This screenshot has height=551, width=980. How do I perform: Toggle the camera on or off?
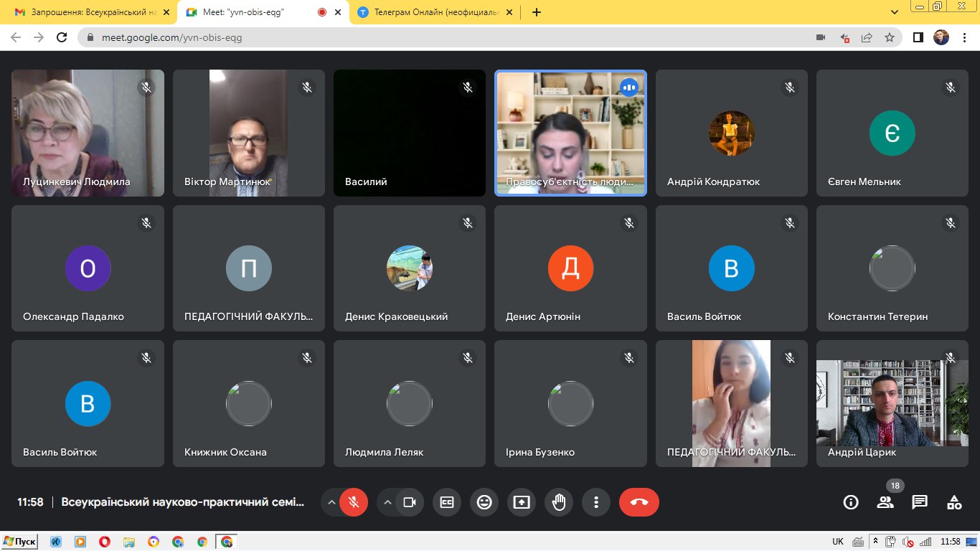[410, 502]
